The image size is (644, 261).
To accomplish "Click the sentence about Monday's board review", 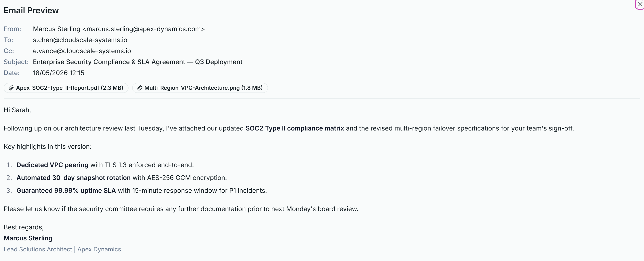I will 181,209.
